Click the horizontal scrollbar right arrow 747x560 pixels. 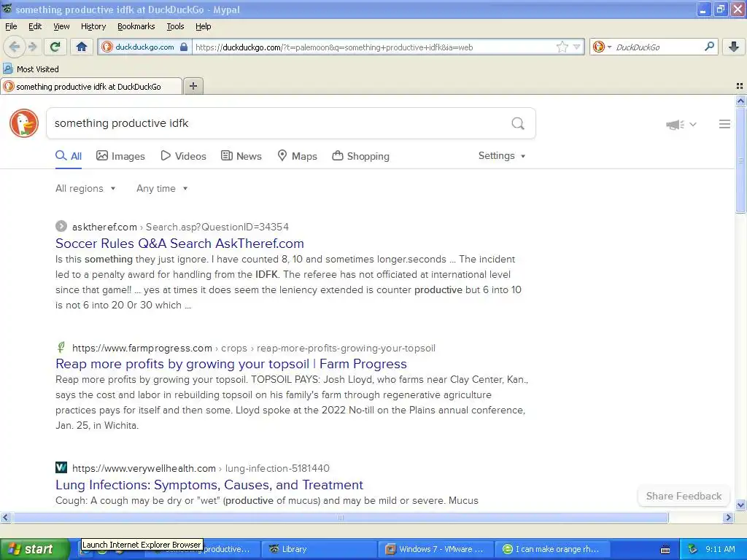pyautogui.click(x=728, y=517)
